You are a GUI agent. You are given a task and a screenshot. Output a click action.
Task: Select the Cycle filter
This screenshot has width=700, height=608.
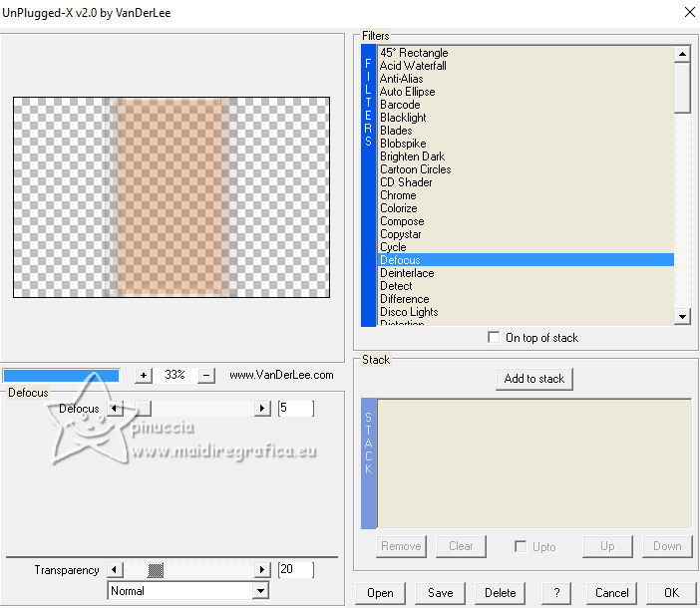tap(525, 246)
